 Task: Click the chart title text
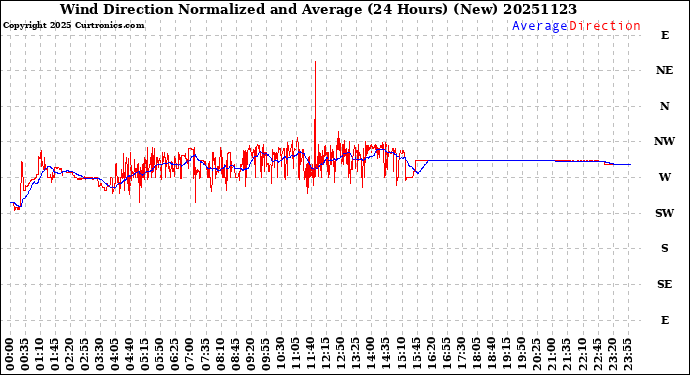(x=318, y=9)
